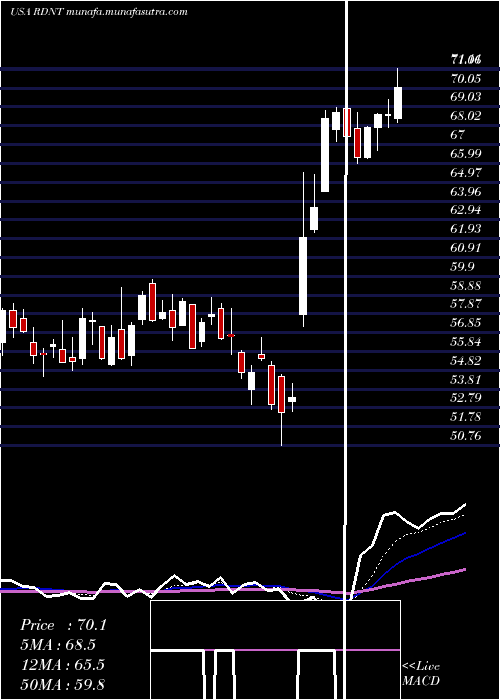Click the latest white candlestick near 70
This screenshot has width=500, height=700.
398,103
